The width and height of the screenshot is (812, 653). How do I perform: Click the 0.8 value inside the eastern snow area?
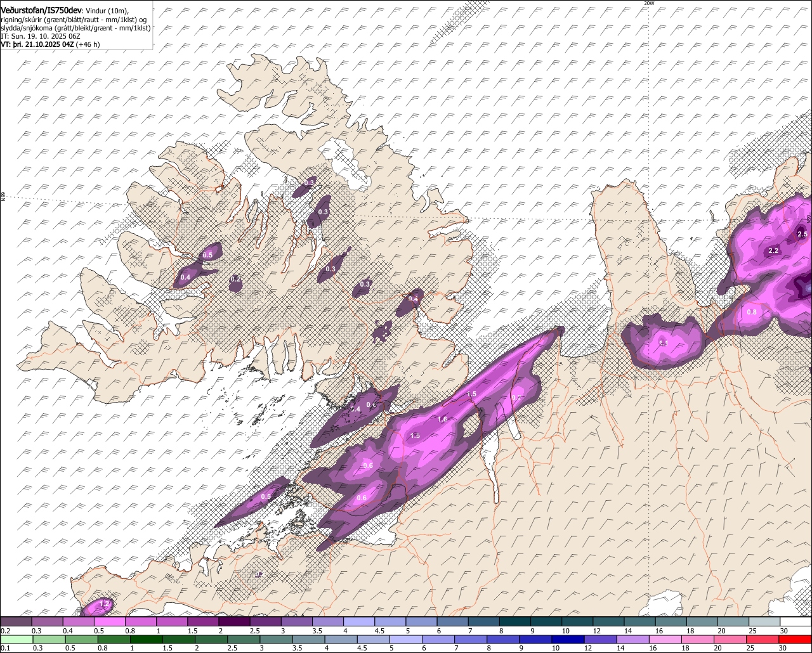pyautogui.click(x=752, y=312)
